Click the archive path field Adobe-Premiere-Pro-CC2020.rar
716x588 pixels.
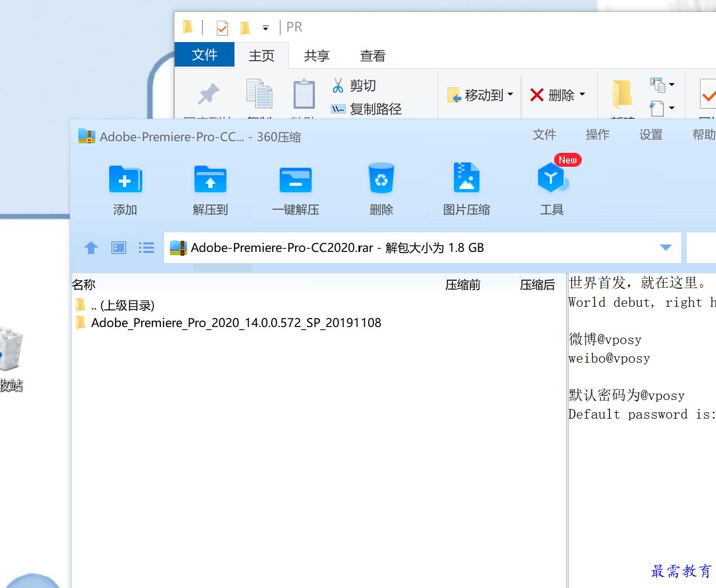click(422, 248)
